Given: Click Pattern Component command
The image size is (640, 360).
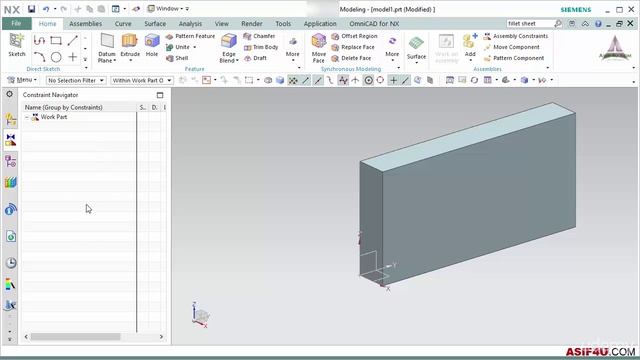Looking at the screenshot, I should tap(514, 58).
